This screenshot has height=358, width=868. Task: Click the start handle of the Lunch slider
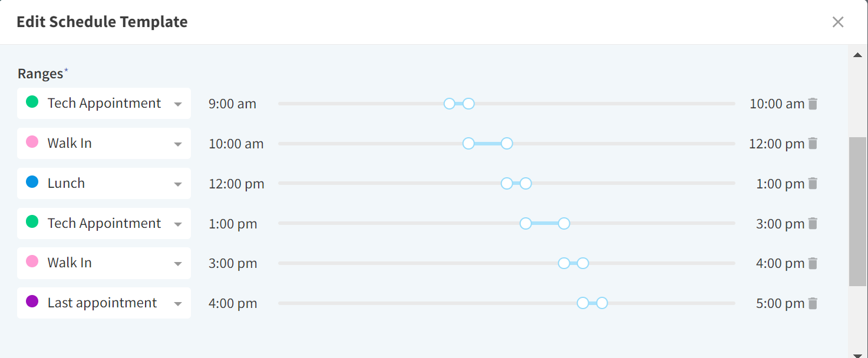[x=507, y=183]
